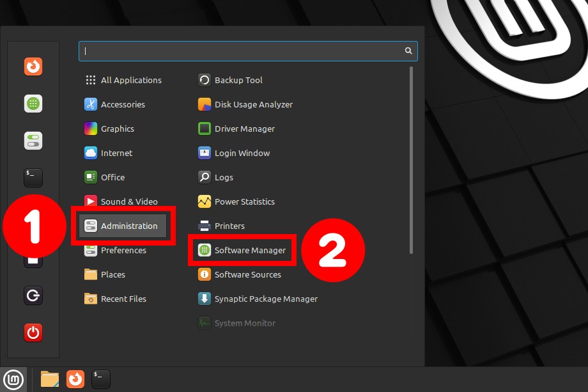This screenshot has width=588, height=392.
Task: Select All Applications category
Action: [123, 80]
